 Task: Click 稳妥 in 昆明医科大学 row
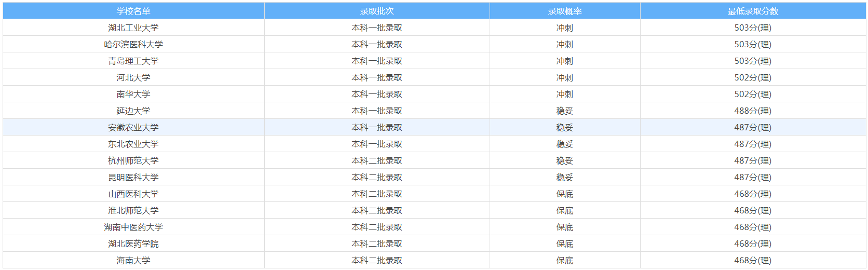(565, 177)
